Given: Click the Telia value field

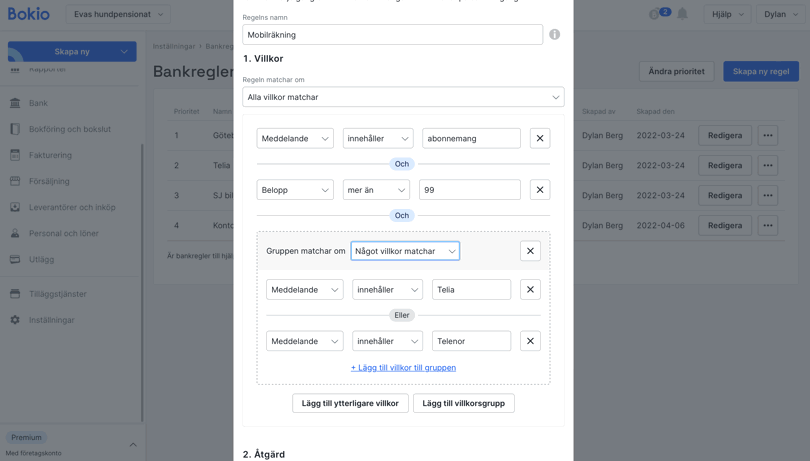Looking at the screenshot, I should (x=471, y=289).
